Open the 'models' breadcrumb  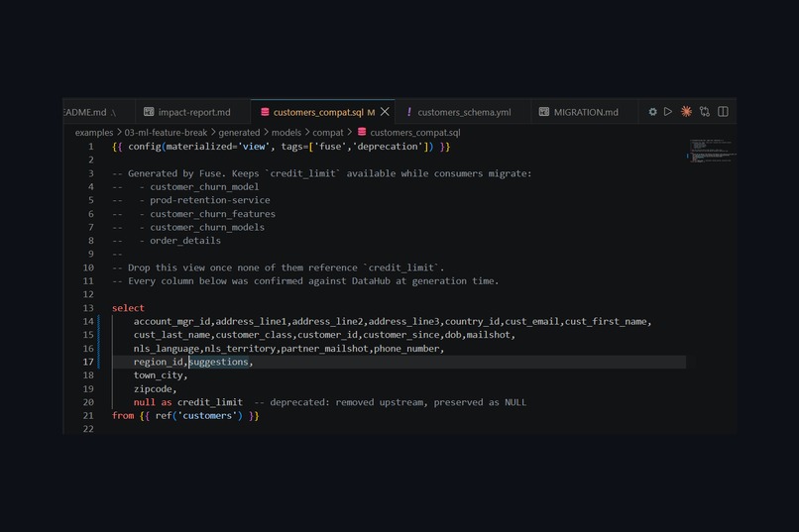[285, 133]
